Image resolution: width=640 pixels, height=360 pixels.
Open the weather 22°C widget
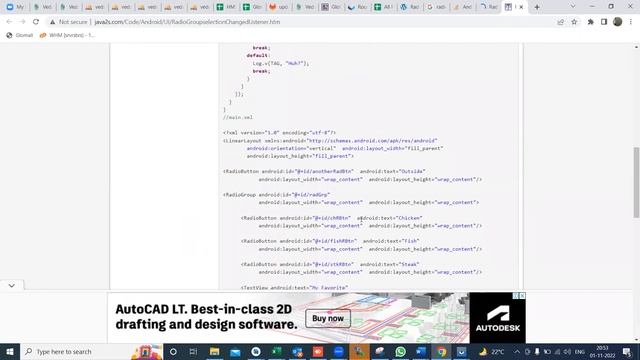tap(492, 352)
